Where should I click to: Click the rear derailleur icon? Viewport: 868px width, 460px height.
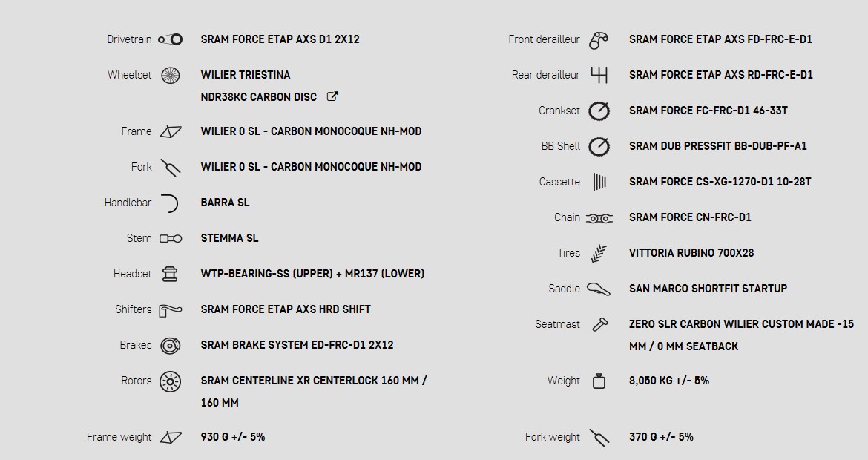[599, 75]
